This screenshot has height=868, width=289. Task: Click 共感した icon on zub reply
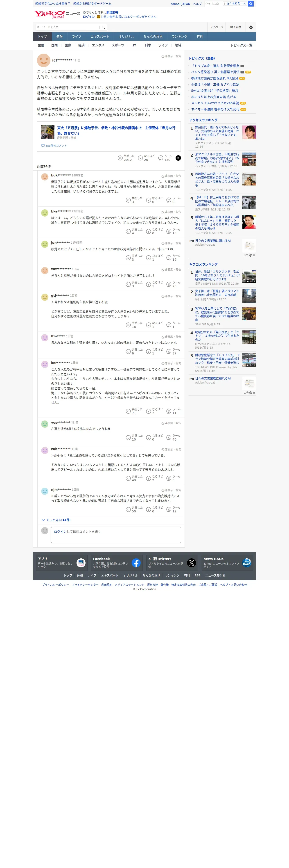coord(128,478)
